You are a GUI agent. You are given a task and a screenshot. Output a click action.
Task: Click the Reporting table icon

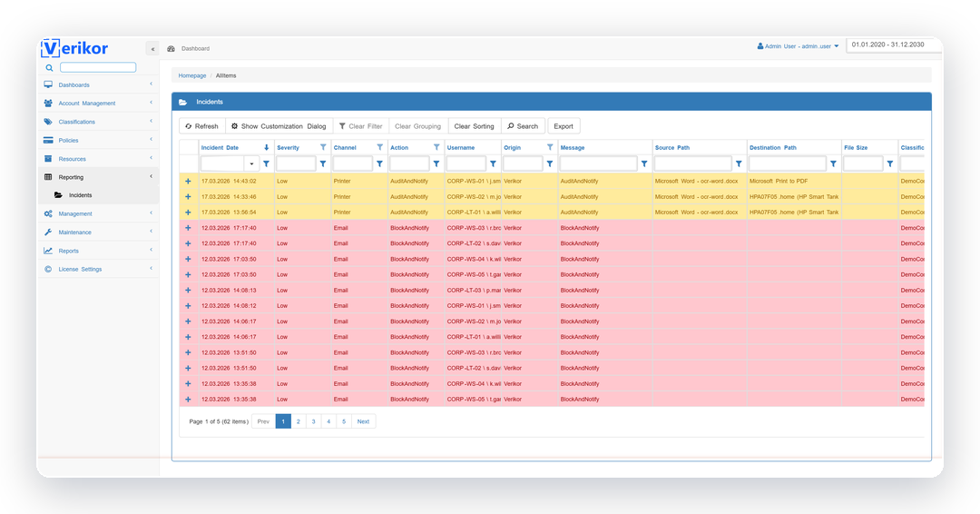48,177
